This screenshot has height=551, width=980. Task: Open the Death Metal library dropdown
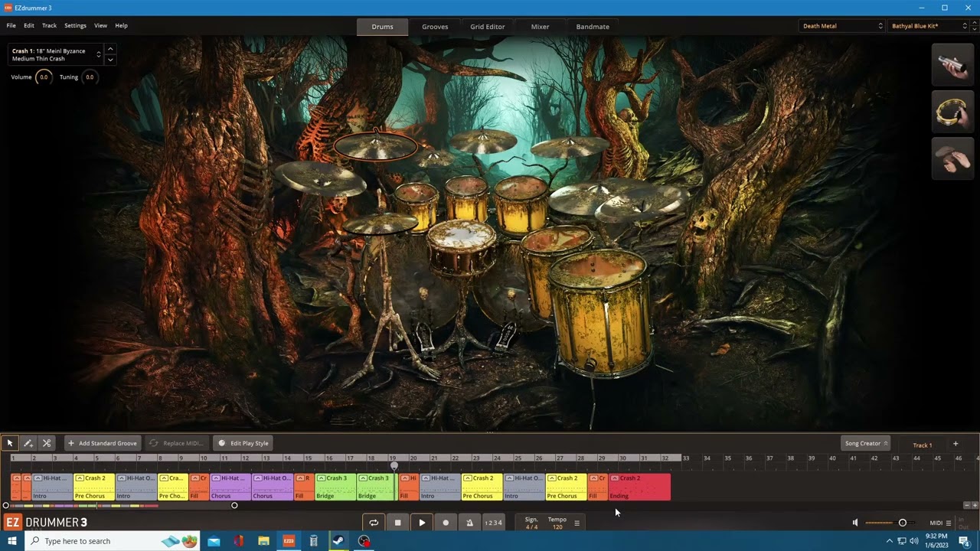842,26
